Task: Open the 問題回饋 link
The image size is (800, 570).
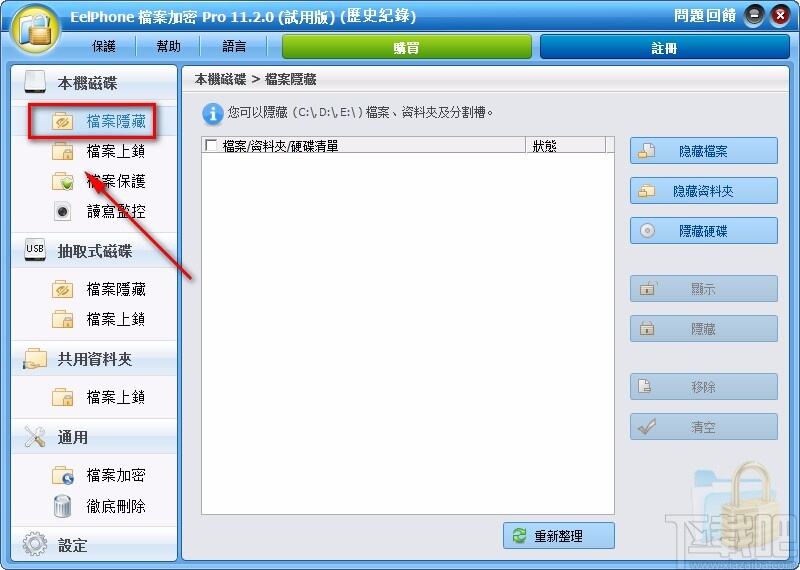Action: 705,16
